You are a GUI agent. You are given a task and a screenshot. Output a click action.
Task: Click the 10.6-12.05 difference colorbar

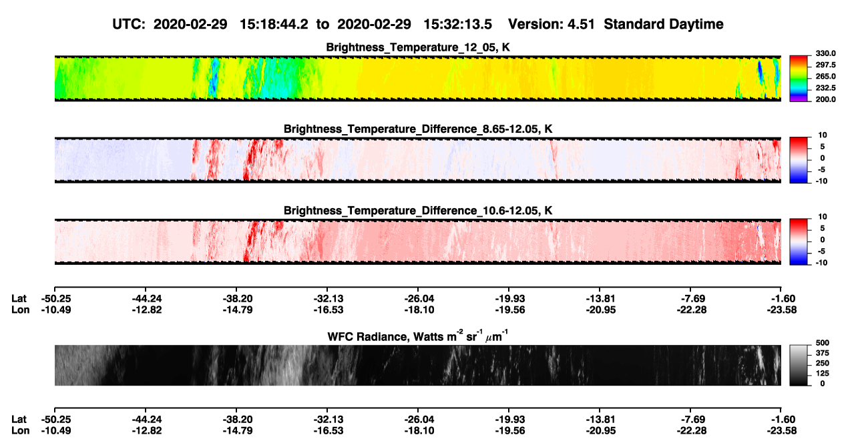pyautogui.click(x=797, y=240)
